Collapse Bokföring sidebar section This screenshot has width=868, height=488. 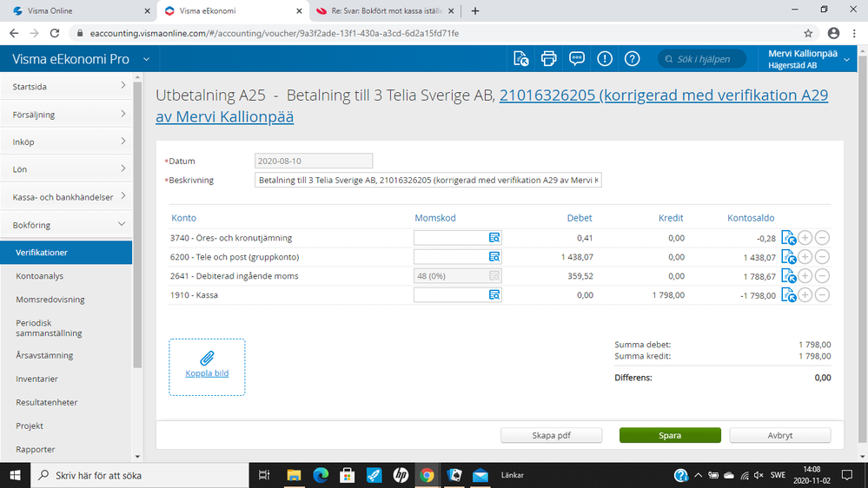pyautogui.click(x=66, y=225)
